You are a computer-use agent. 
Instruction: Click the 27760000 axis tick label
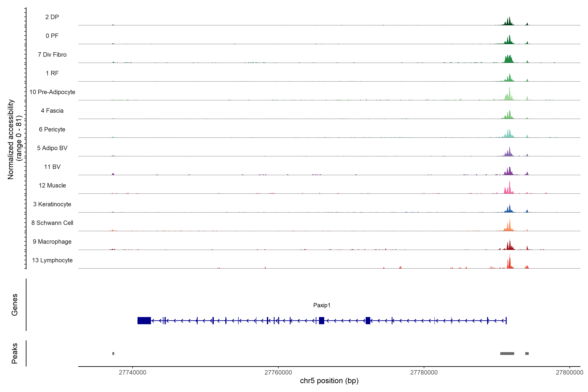click(278, 372)
